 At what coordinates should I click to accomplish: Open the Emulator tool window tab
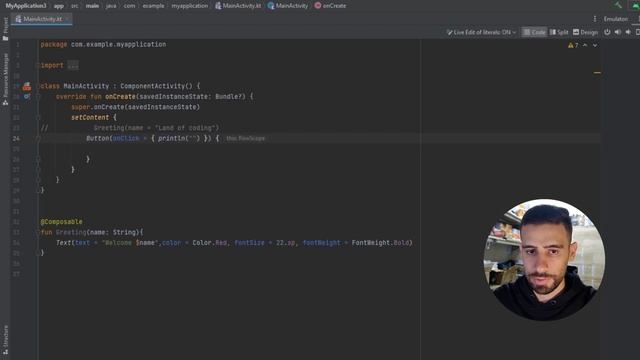pyautogui.click(x=616, y=19)
